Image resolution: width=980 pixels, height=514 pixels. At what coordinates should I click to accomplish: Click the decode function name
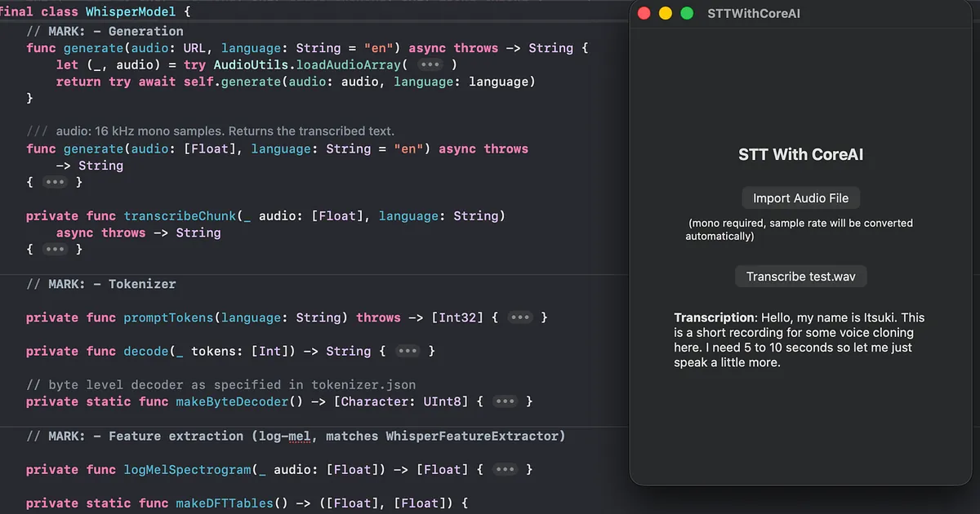click(146, 351)
